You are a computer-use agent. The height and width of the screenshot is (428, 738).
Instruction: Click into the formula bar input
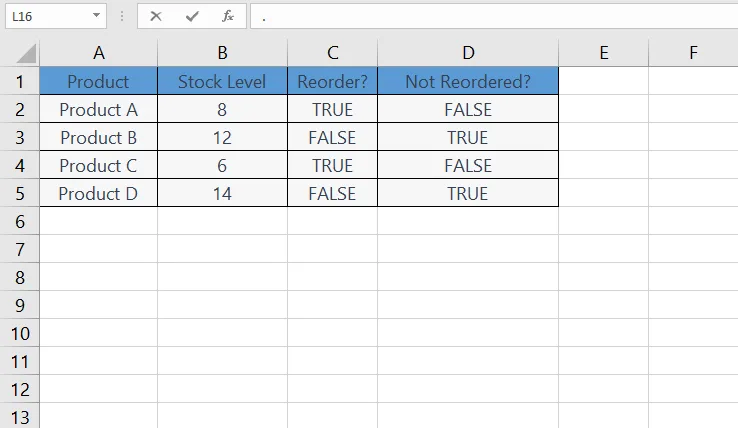pyautogui.click(x=494, y=16)
